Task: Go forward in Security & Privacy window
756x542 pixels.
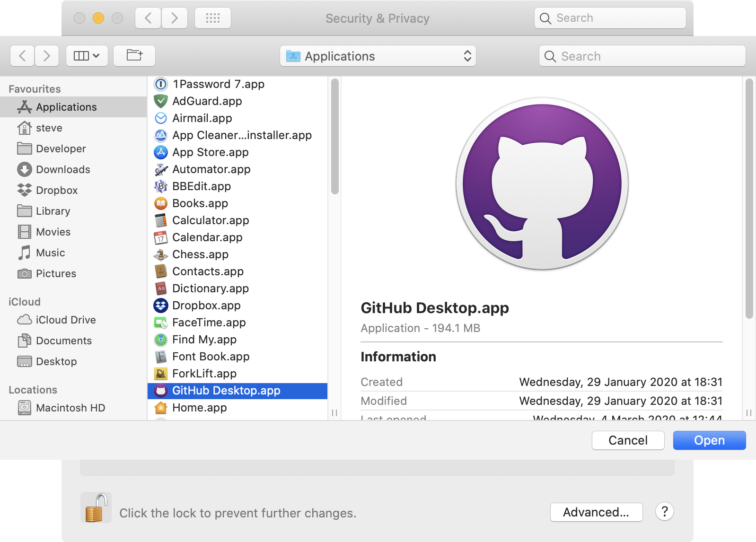Action: point(175,18)
